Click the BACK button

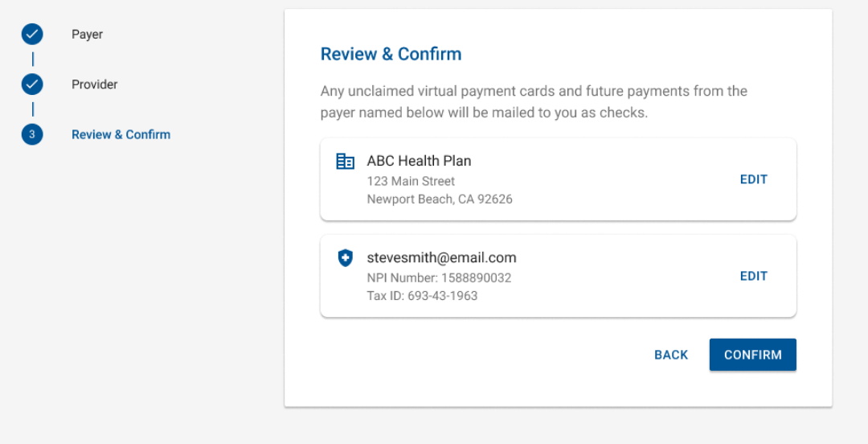[671, 355]
